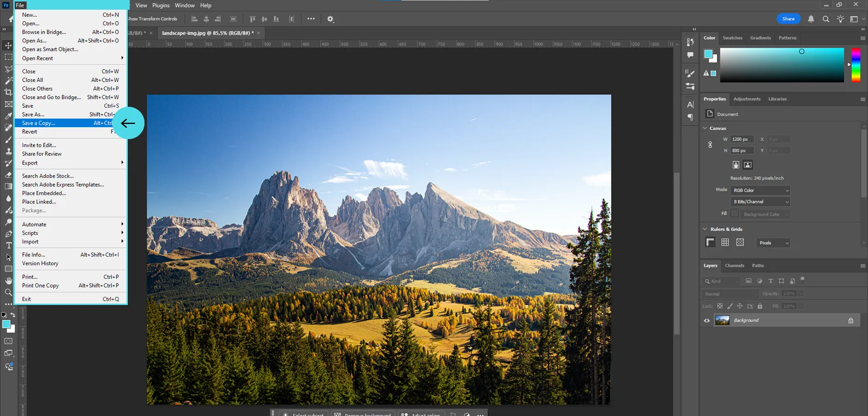The image size is (868, 416).
Task: Toggle the canvas width-height link icon
Action: point(710,145)
